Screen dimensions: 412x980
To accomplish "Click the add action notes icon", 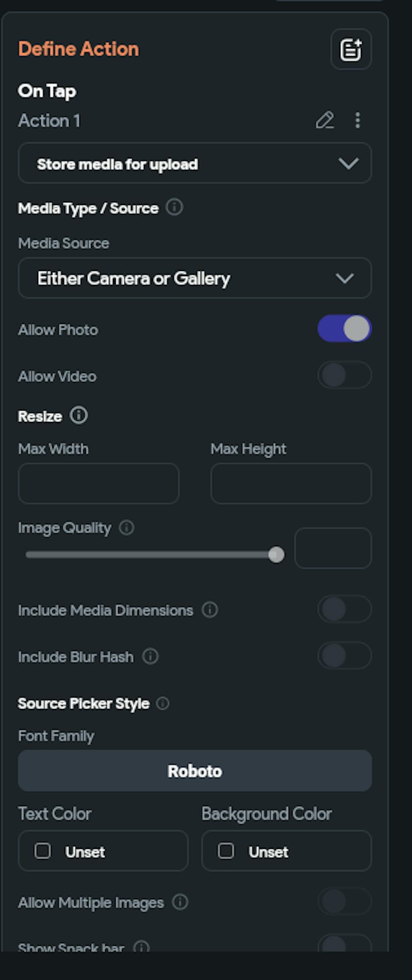I will (351, 49).
